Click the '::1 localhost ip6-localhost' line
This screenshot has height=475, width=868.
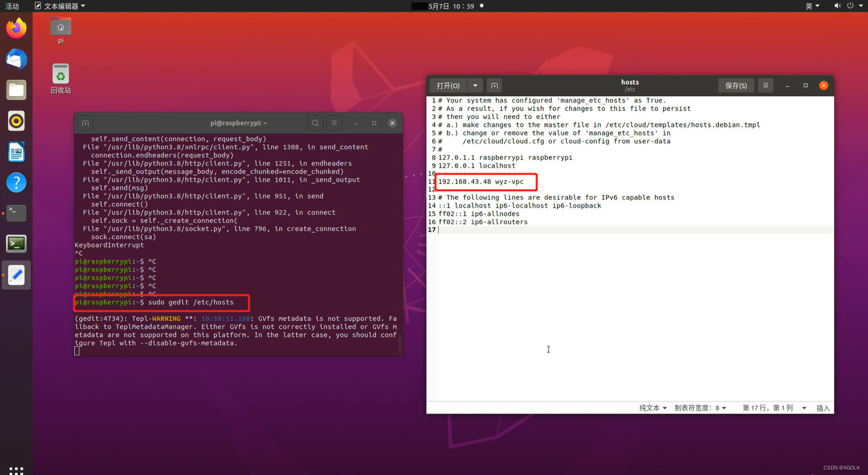520,206
